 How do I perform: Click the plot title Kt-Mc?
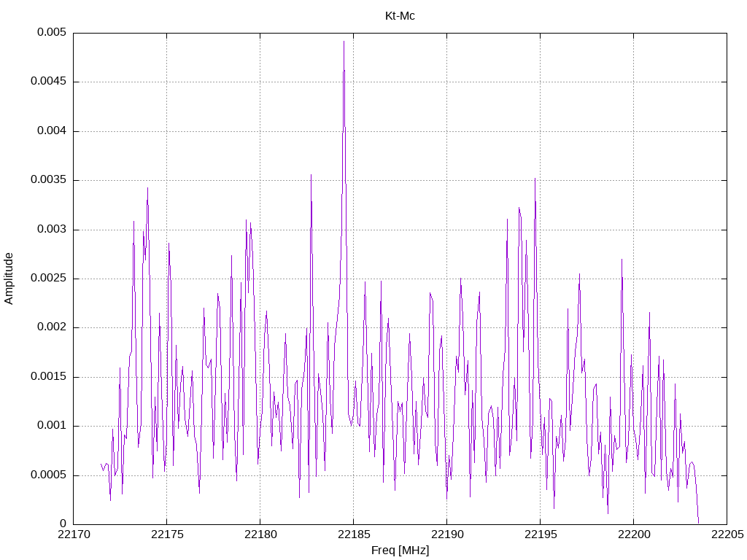400,16
